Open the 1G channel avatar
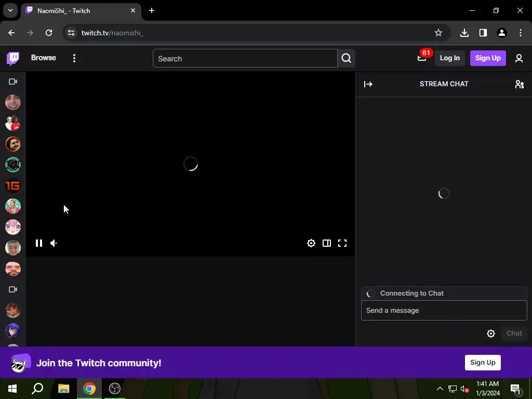Viewport: 532px width, 399px height. point(13,185)
